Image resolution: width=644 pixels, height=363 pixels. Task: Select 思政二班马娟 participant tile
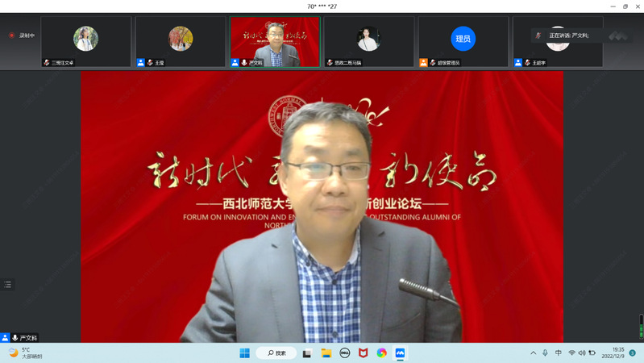368,40
